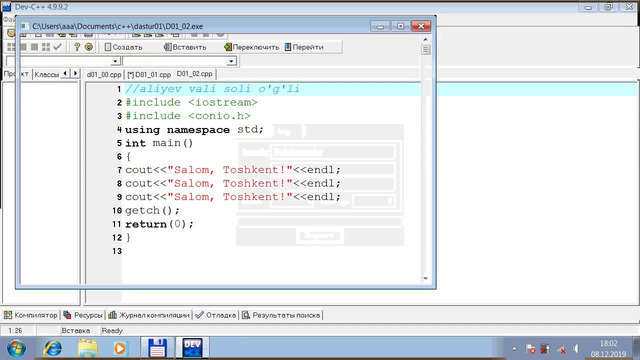Click the Dev-C++ taskbar button

[192, 348]
